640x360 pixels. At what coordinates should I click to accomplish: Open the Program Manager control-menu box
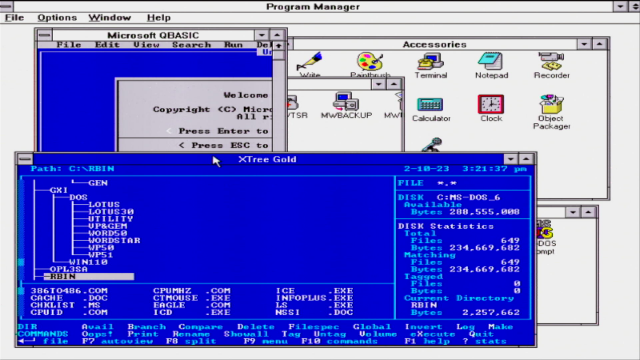tap(6, 6)
